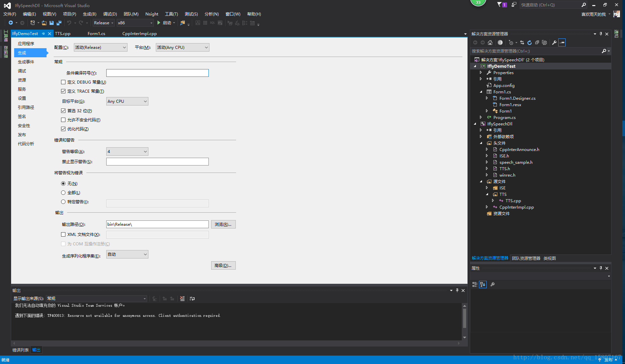Click the 高级(D)... button

(223, 266)
